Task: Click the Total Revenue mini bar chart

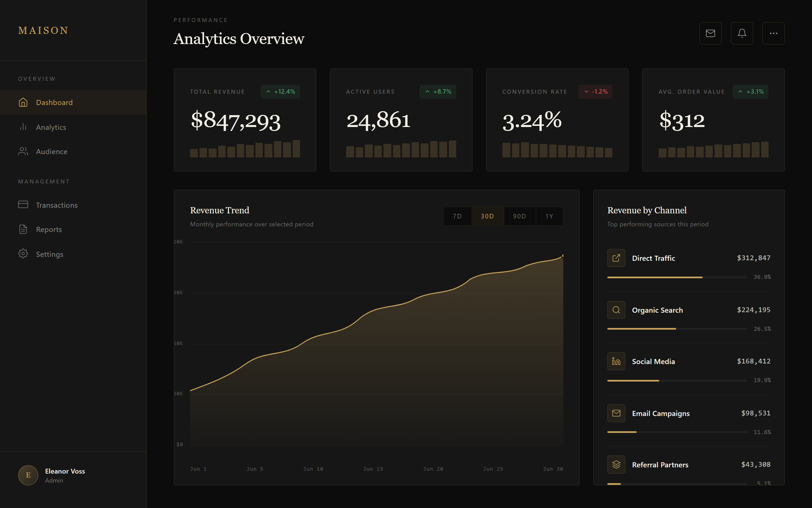Action: (245, 148)
